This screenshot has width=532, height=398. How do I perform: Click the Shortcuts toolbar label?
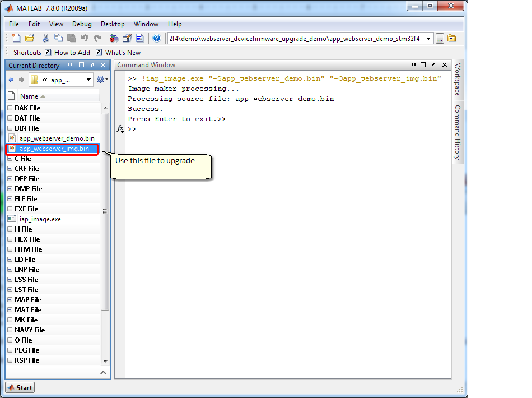pos(27,53)
